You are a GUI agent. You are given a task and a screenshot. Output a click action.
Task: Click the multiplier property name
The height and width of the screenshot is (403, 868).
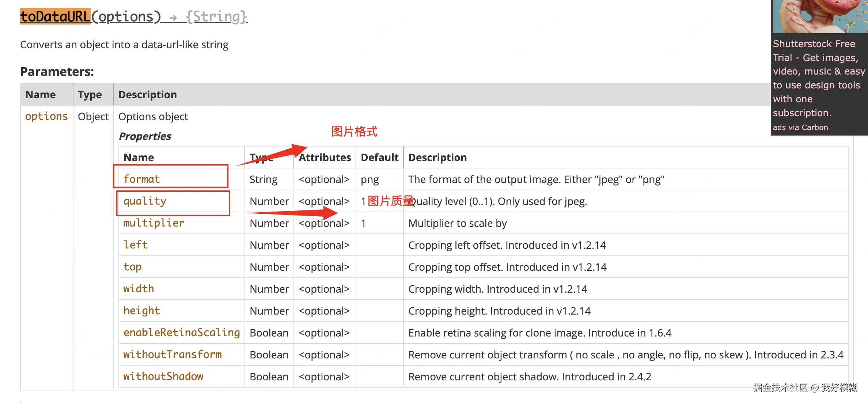tap(153, 223)
